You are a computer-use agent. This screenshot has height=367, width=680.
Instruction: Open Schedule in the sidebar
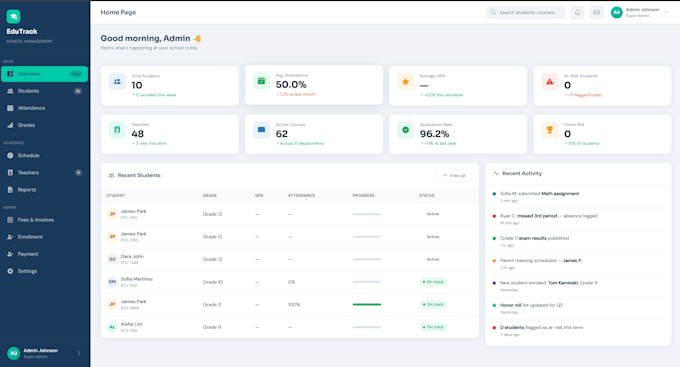tap(44, 155)
